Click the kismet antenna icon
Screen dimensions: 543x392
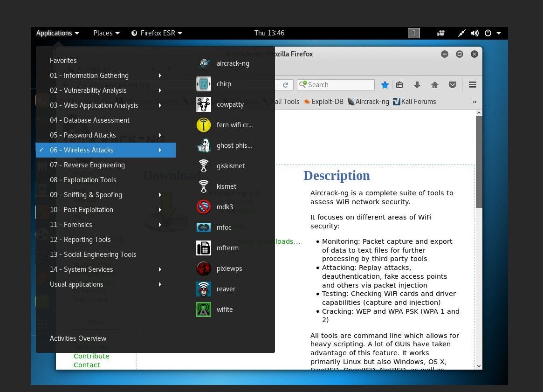204,186
